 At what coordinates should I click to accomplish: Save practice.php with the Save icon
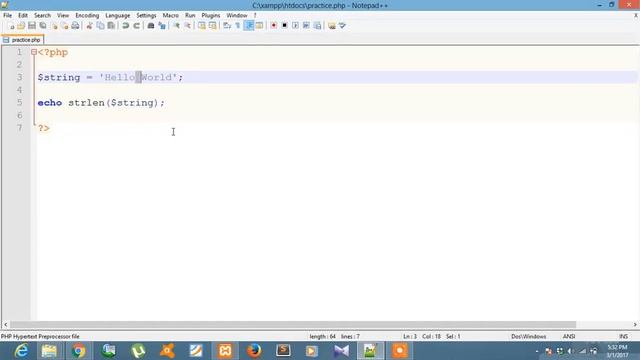32,26
